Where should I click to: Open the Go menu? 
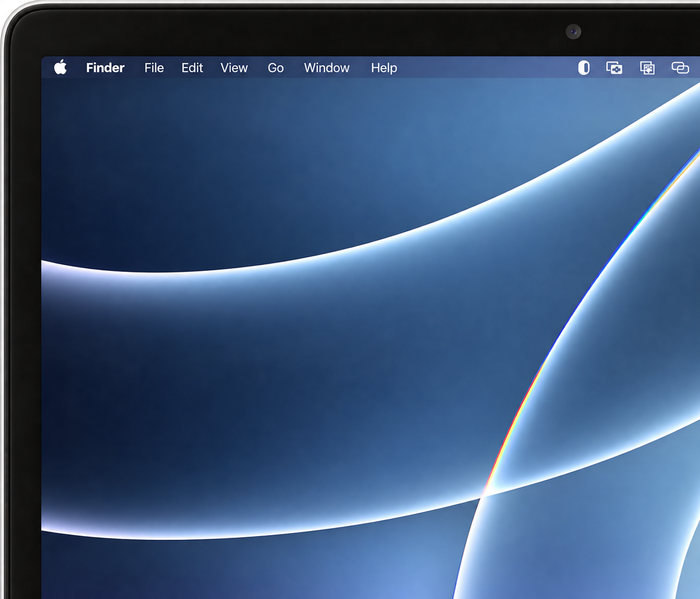coord(275,68)
